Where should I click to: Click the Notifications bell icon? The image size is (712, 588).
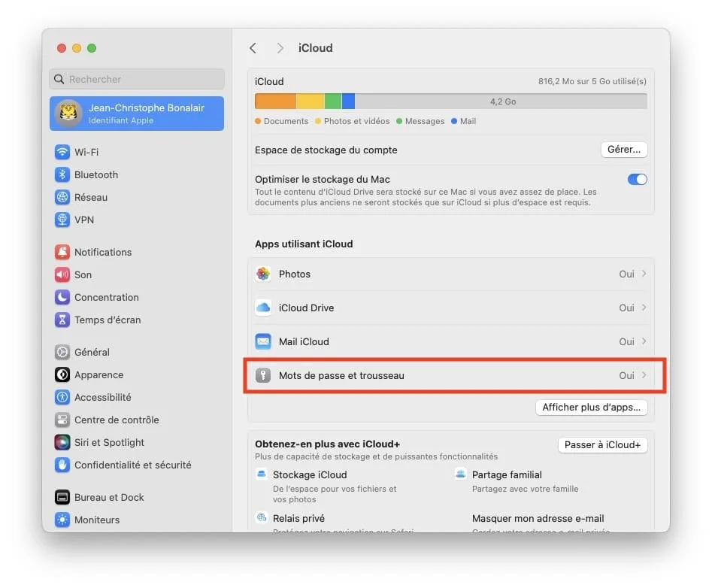pos(62,252)
